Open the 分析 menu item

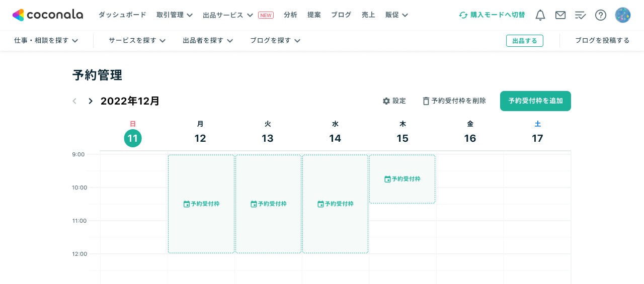click(290, 15)
